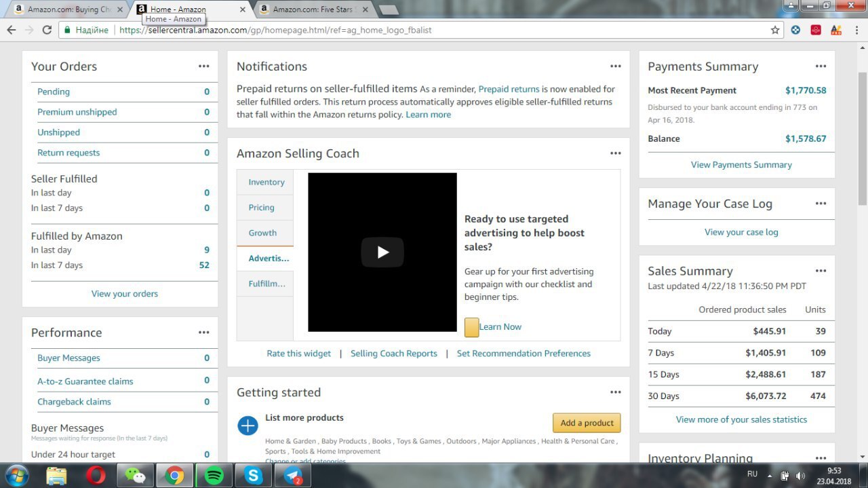Select the Inventory tab in Selling Coach
The height and width of the screenshot is (488, 868).
[266, 182]
